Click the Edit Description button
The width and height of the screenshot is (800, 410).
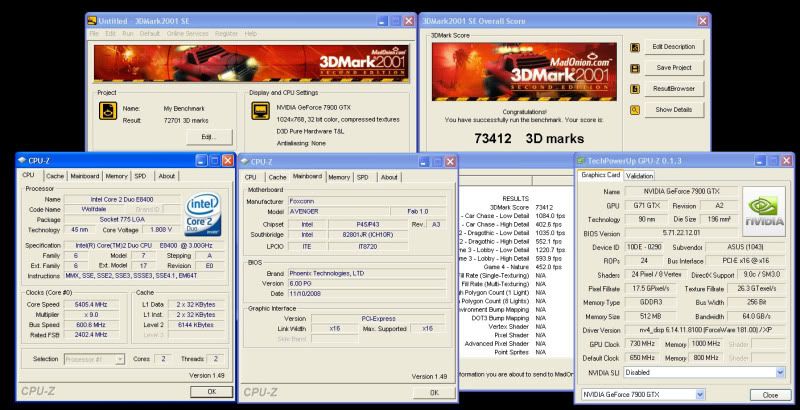tap(674, 47)
